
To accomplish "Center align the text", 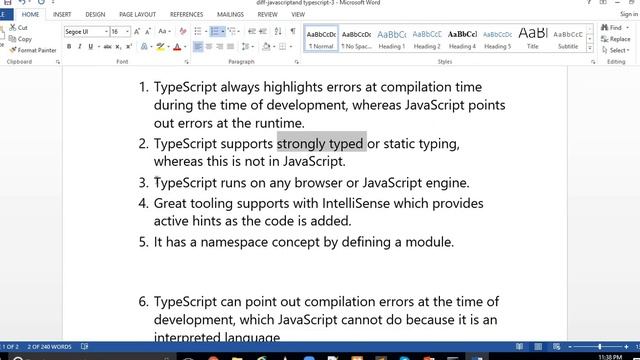I will [x=209, y=47].
